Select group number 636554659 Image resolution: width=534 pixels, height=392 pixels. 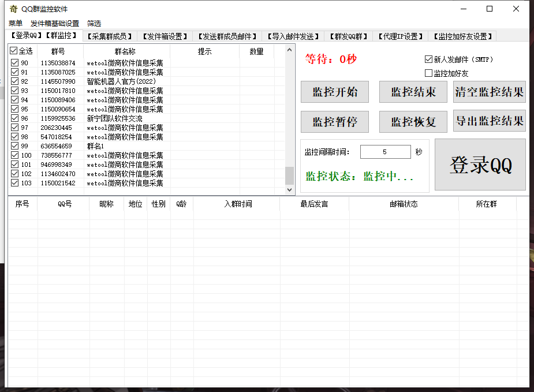pyautogui.click(x=56, y=146)
